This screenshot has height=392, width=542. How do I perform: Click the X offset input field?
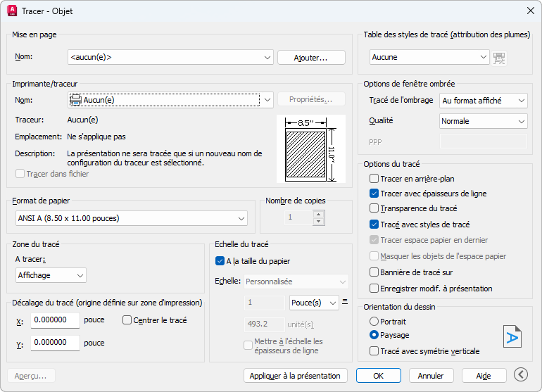tap(56, 320)
